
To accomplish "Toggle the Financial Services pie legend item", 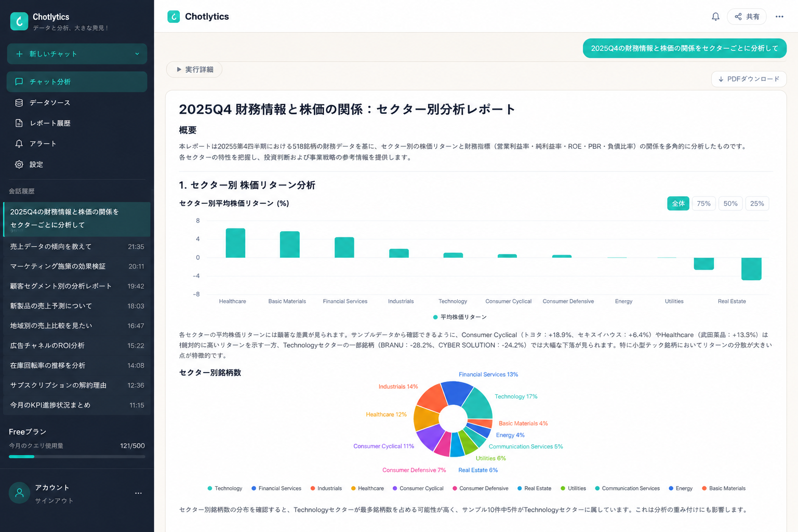I will [276, 488].
